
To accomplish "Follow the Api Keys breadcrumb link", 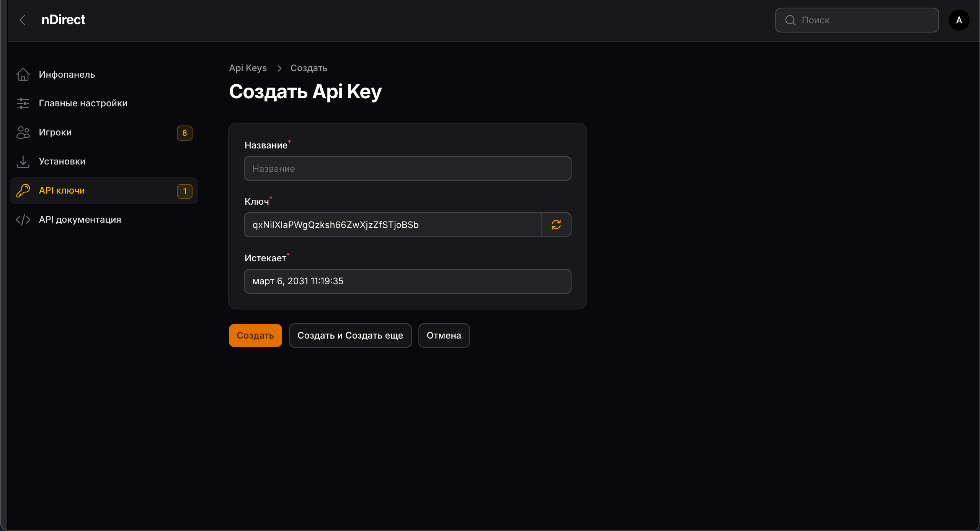I will (248, 68).
